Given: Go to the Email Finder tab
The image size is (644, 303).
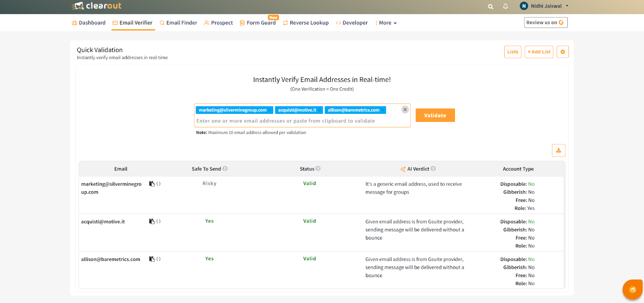Looking at the screenshot, I should 178,23.
